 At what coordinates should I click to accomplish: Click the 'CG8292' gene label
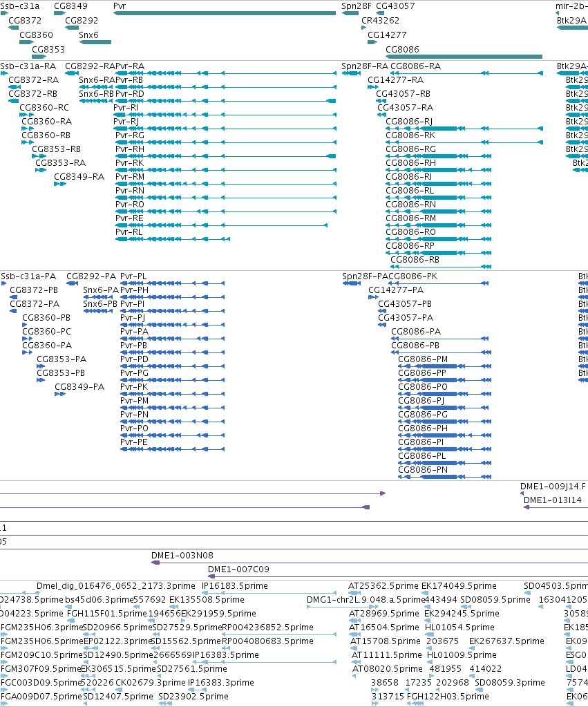point(82,21)
